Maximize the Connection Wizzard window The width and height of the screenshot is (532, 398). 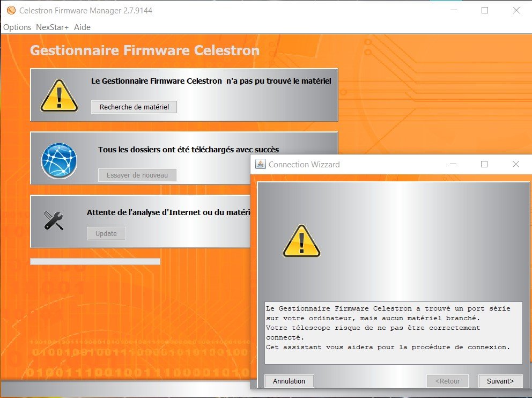pyautogui.click(x=484, y=164)
